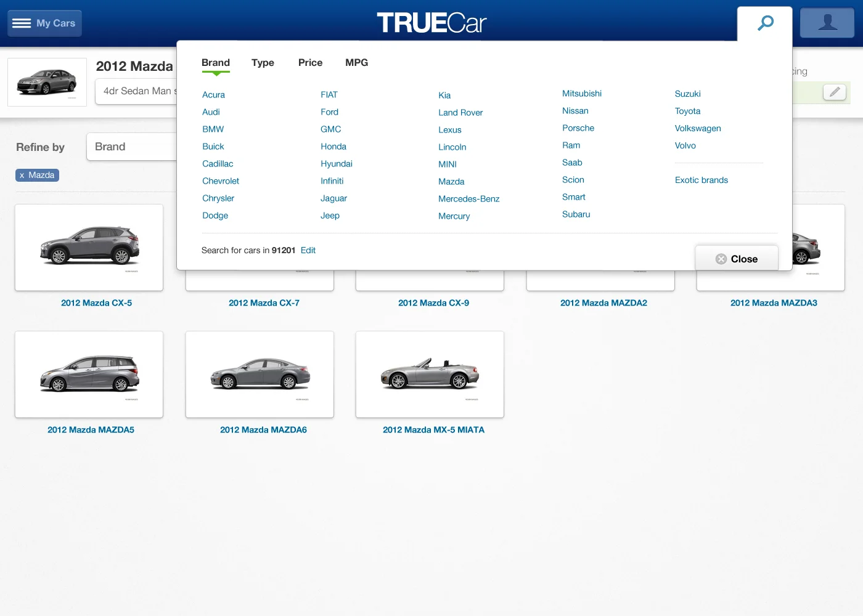Image resolution: width=863 pixels, height=616 pixels.
Task: Switch to the Brand tab
Action: click(216, 63)
